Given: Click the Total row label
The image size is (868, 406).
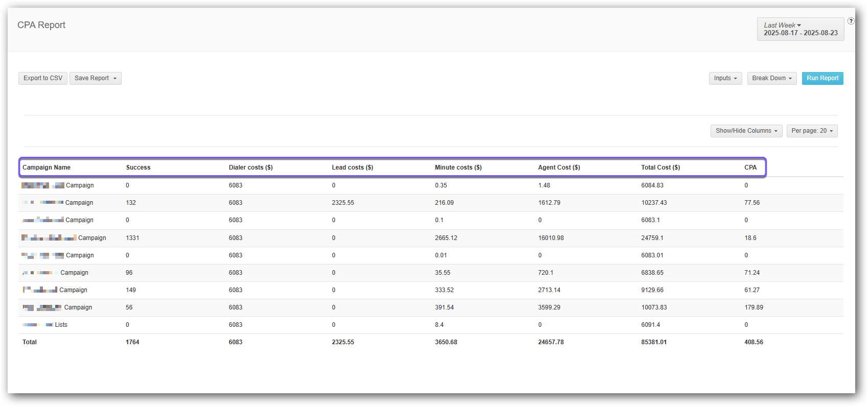Looking at the screenshot, I should [30, 342].
